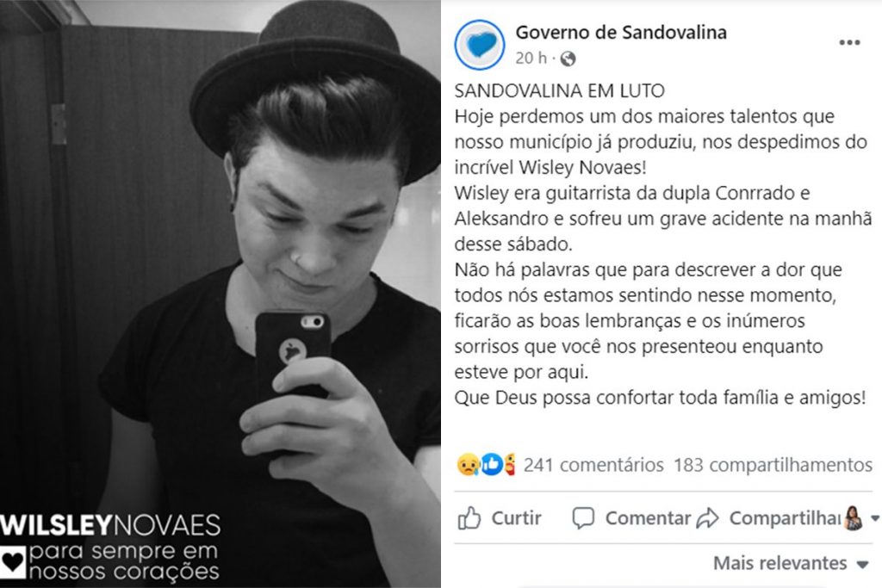View the 241 comentários
Viewport: 882px width, 588px height.
click(593, 465)
